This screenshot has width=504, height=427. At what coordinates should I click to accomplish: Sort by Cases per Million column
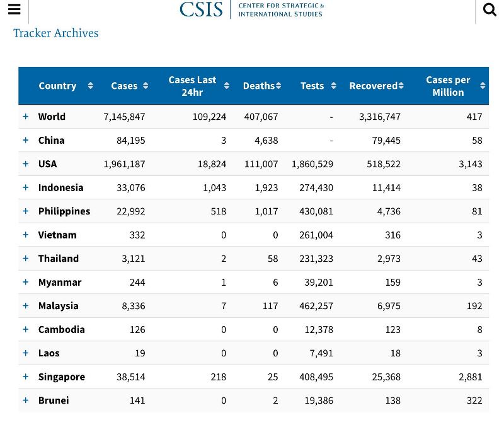455,86
